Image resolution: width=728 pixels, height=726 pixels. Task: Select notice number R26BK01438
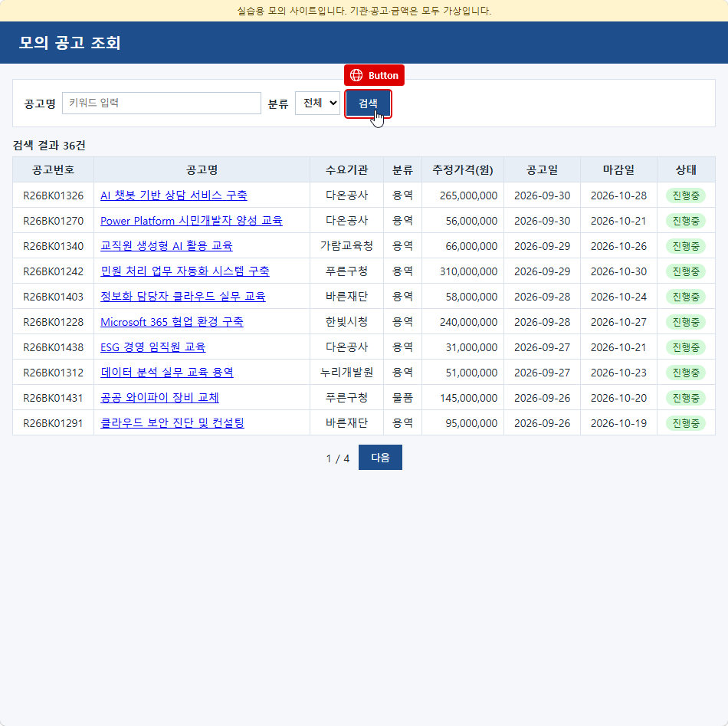[54, 347]
